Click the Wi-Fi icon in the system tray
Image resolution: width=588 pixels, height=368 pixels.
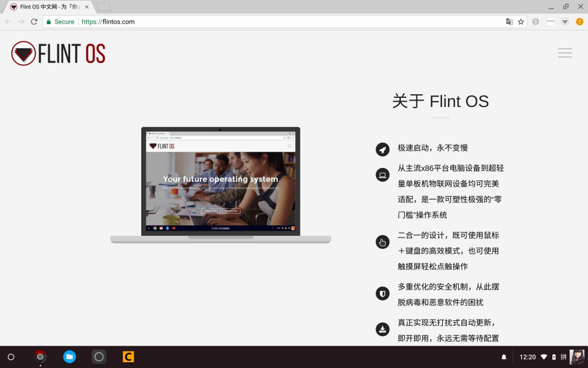click(x=544, y=357)
